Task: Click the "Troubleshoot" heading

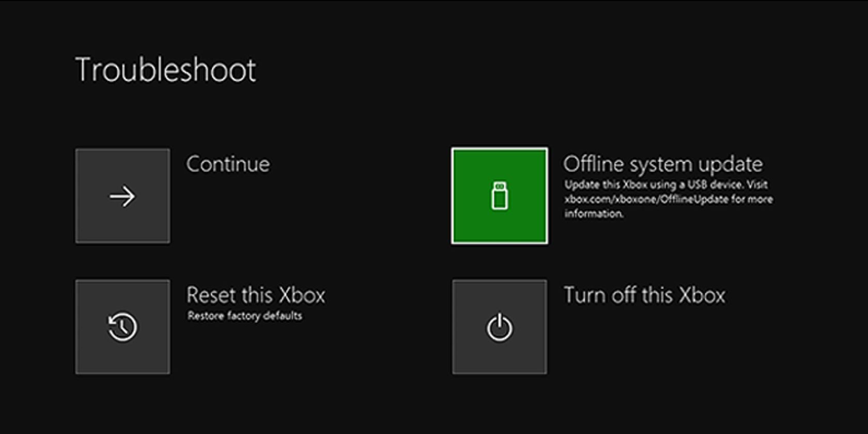Action: click(x=165, y=70)
